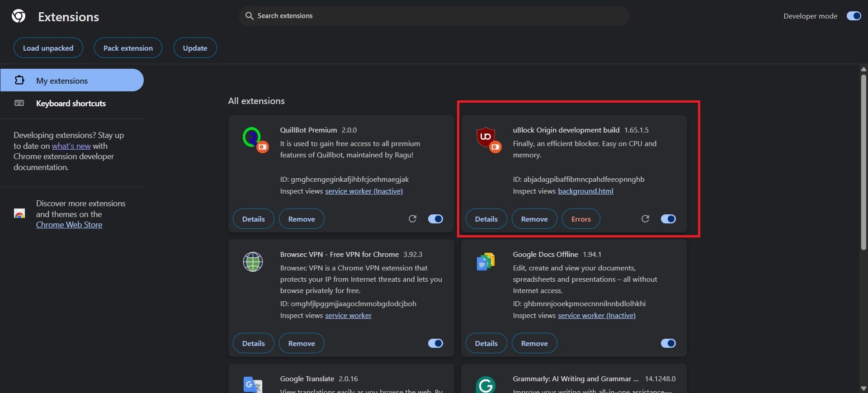Inspect uBlock background.html view
868x393 pixels.
tap(585, 191)
